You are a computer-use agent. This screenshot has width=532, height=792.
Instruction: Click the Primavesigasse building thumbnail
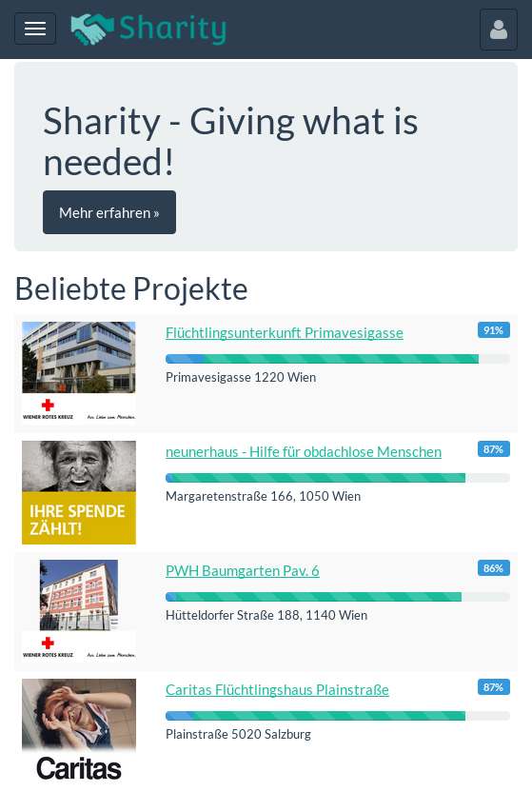coord(79,373)
